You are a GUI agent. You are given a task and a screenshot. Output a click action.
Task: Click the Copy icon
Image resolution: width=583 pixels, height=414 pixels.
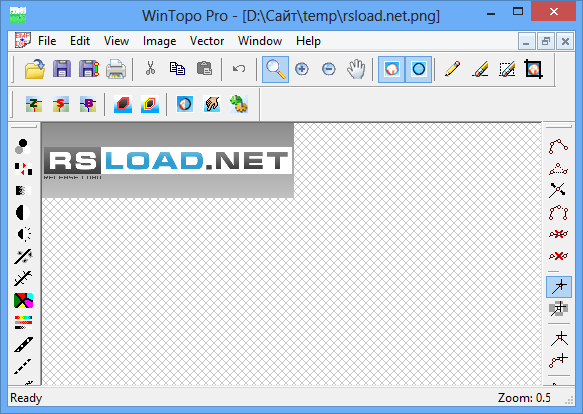(x=177, y=69)
